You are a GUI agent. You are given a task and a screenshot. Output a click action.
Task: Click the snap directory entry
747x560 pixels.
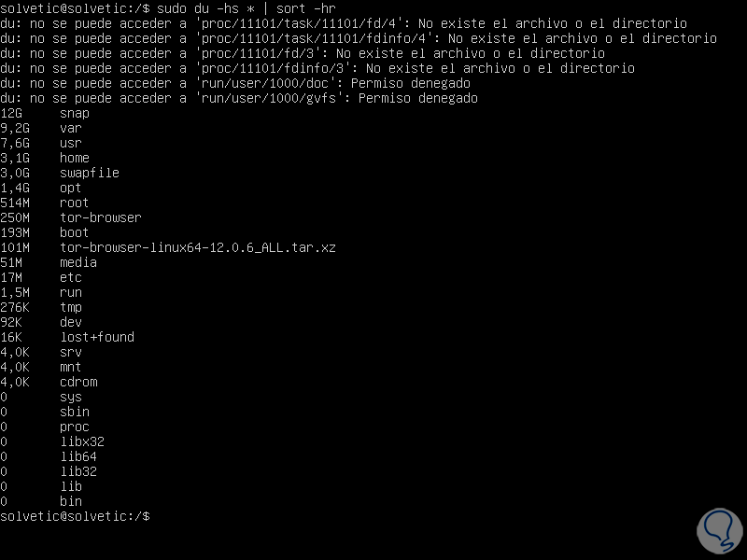tap(75, 113)
